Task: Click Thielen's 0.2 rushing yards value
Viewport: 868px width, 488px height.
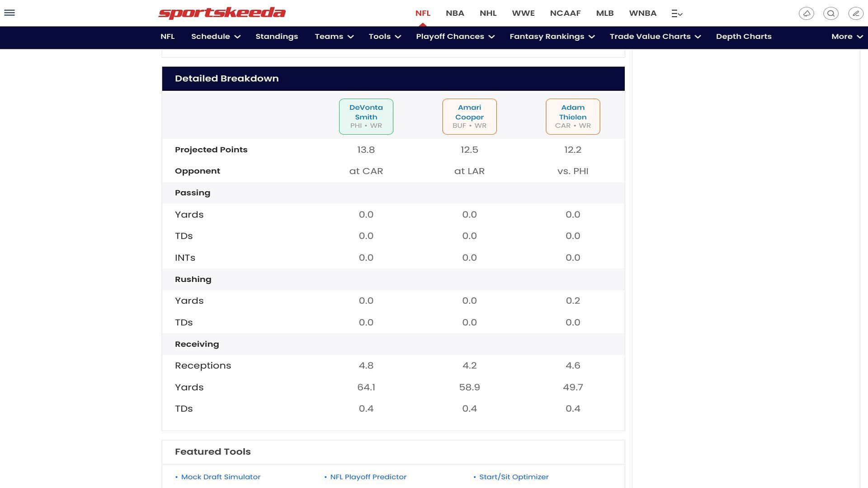Action: (573, 301)
